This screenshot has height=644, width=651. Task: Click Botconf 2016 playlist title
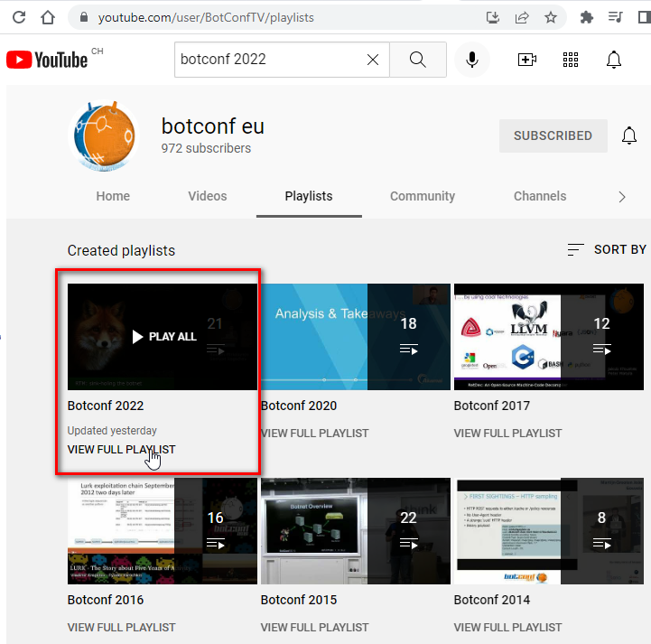point(106,600)
